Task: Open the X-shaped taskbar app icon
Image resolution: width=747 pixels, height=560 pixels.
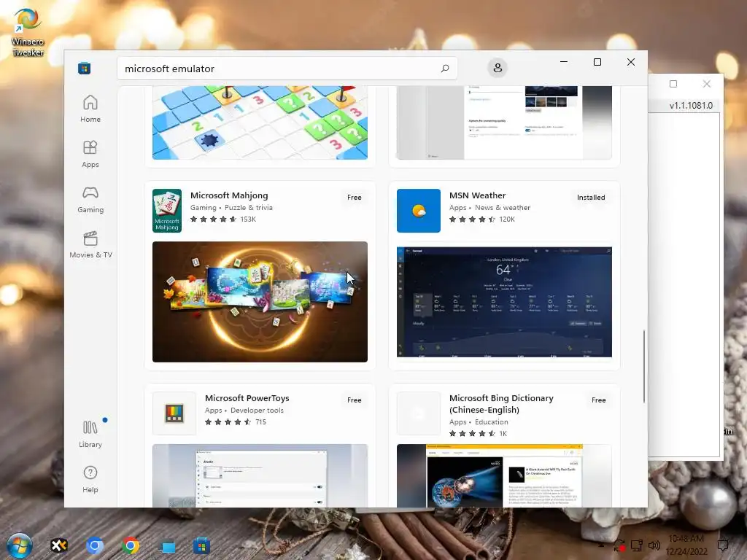Action: pos(59,545)
